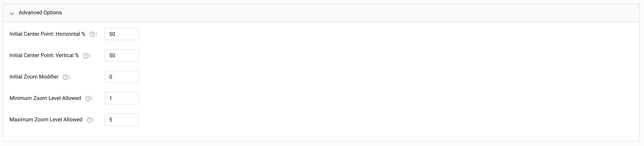Click the field containing value 5
This screenshot has width=644, height=146.
point(121,120)
